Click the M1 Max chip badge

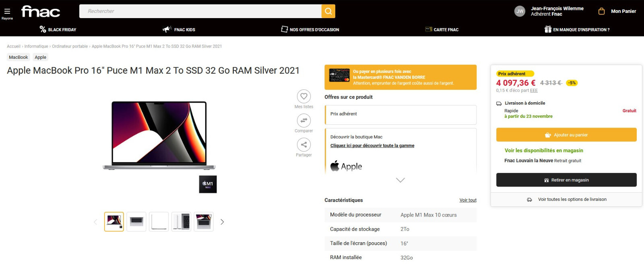coord(208,184)
